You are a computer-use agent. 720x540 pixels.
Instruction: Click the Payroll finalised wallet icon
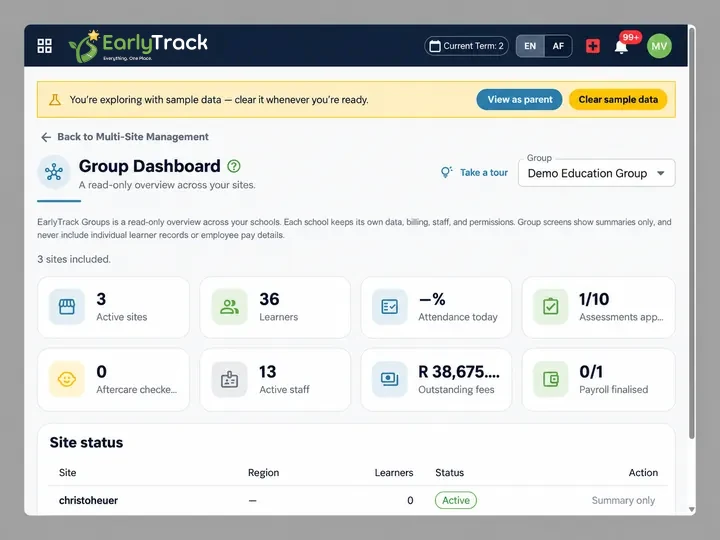tap(551, 379)
